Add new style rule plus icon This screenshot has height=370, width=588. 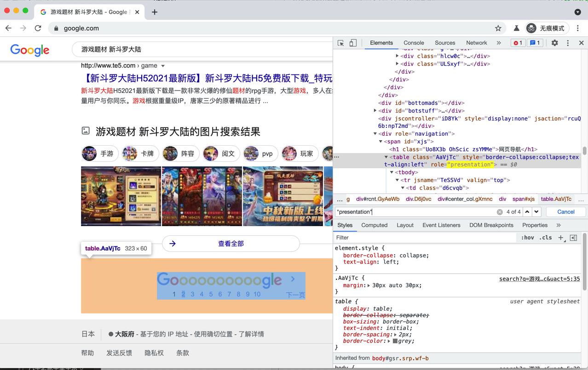[x=561, y=238]
